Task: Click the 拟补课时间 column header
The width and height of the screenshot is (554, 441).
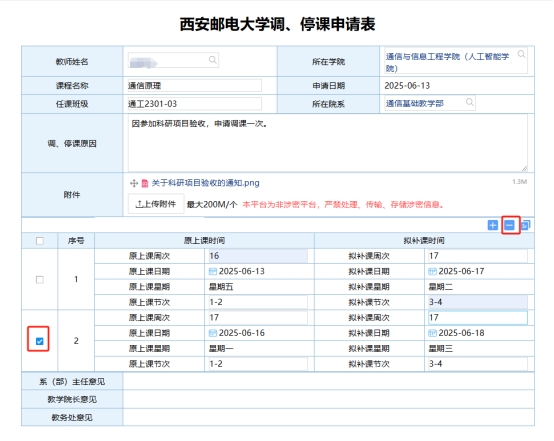Action: 424,241
